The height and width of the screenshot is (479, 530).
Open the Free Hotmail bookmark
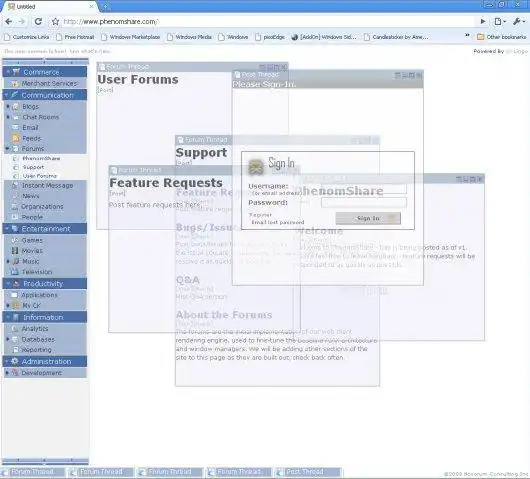click(76, 37)
